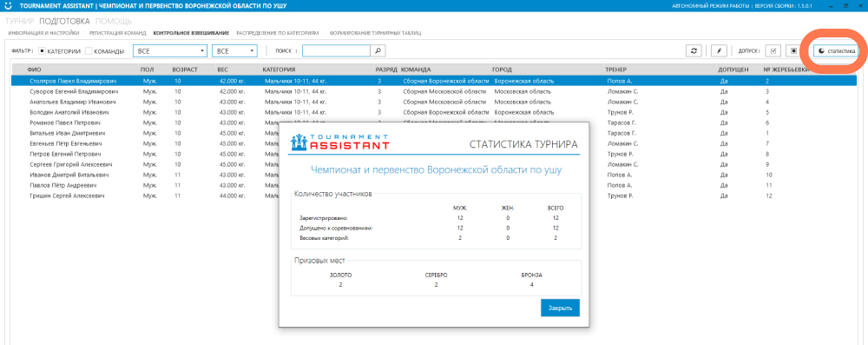Open the second narrow ВСЕ dropdown
Viewport: 868px width, 345px height.
coord(234,51)
